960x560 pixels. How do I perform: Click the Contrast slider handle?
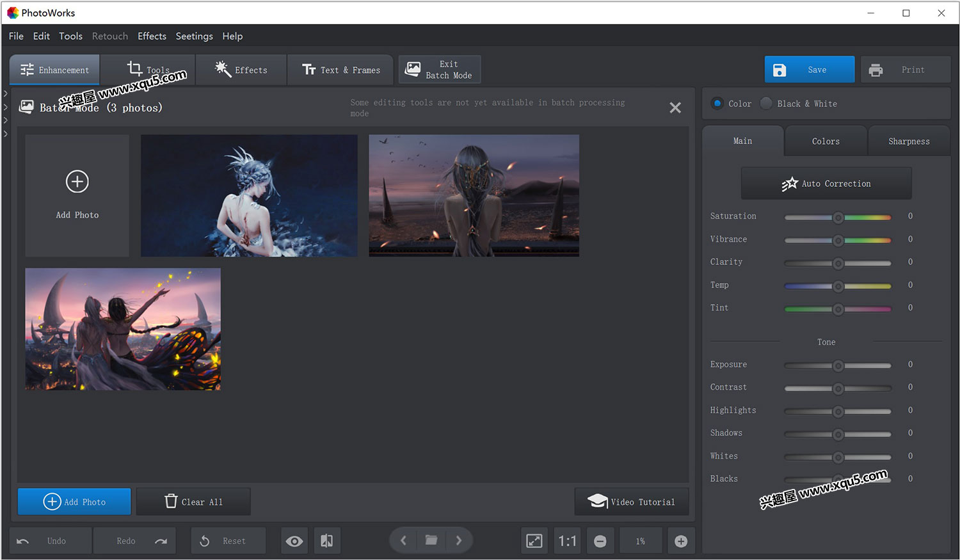[838, 388]
